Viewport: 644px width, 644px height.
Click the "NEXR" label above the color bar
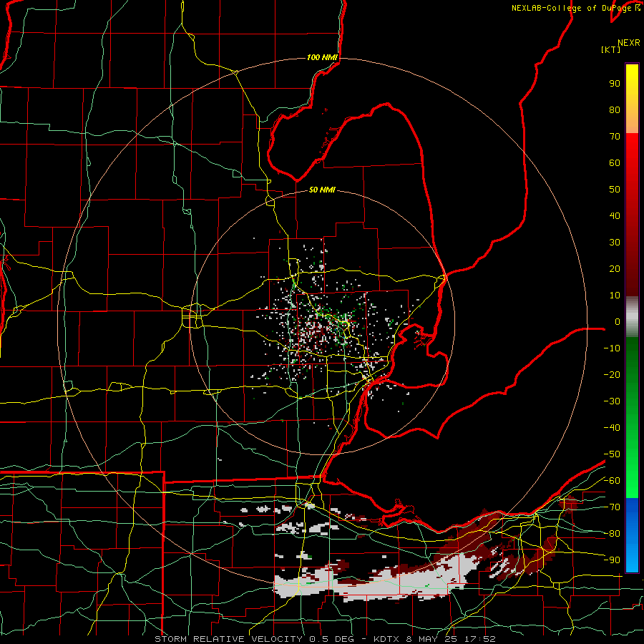[629, 43]
